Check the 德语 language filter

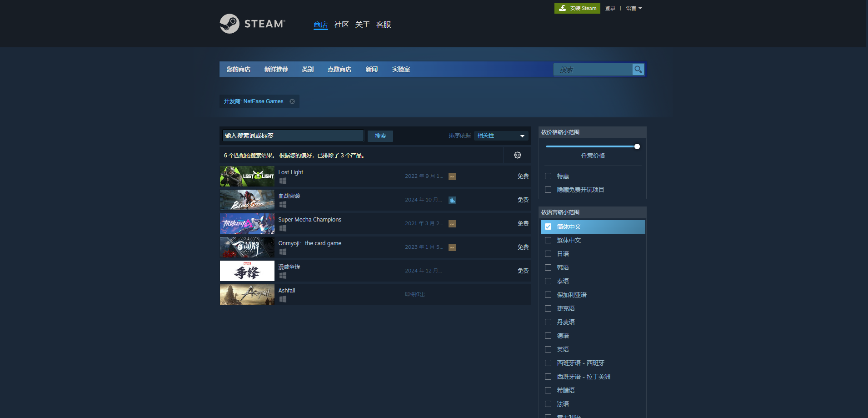pos(548,336)
